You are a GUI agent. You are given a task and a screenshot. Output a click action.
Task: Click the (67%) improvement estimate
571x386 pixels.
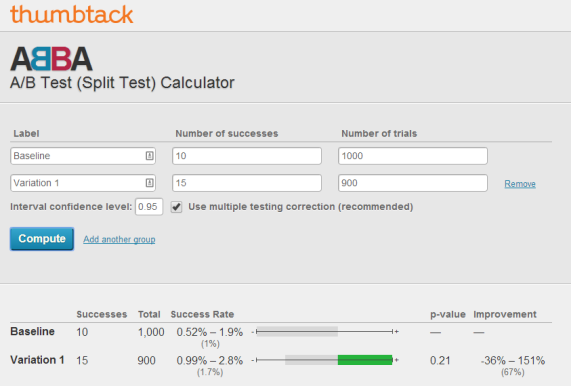pyautogui.click(x=513, y=372)
